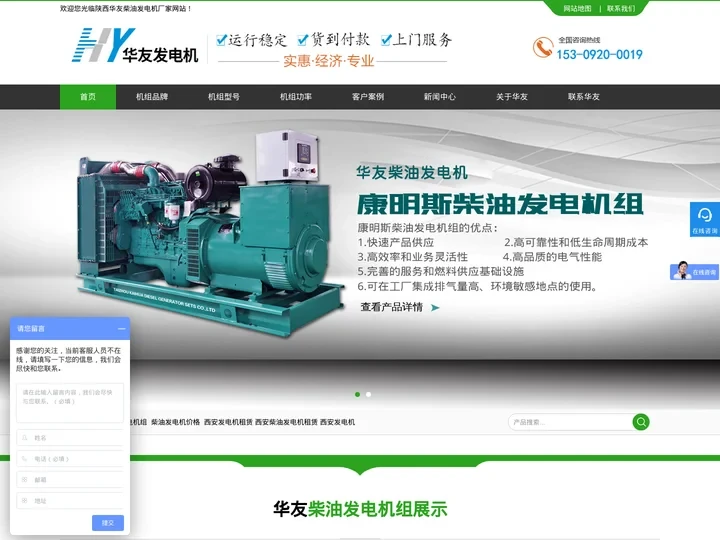This screenshot has width=720, height=540.
Task: Focus the 地址 address field
Action: tap(70, 501)
